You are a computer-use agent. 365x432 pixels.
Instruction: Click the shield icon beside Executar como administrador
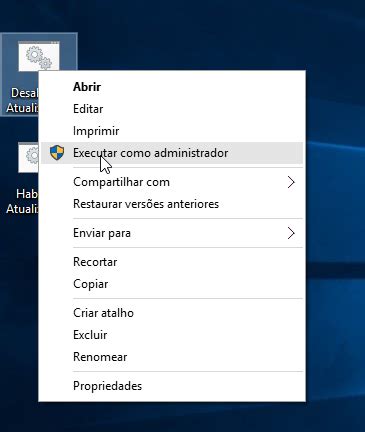[x=57, y=153]
